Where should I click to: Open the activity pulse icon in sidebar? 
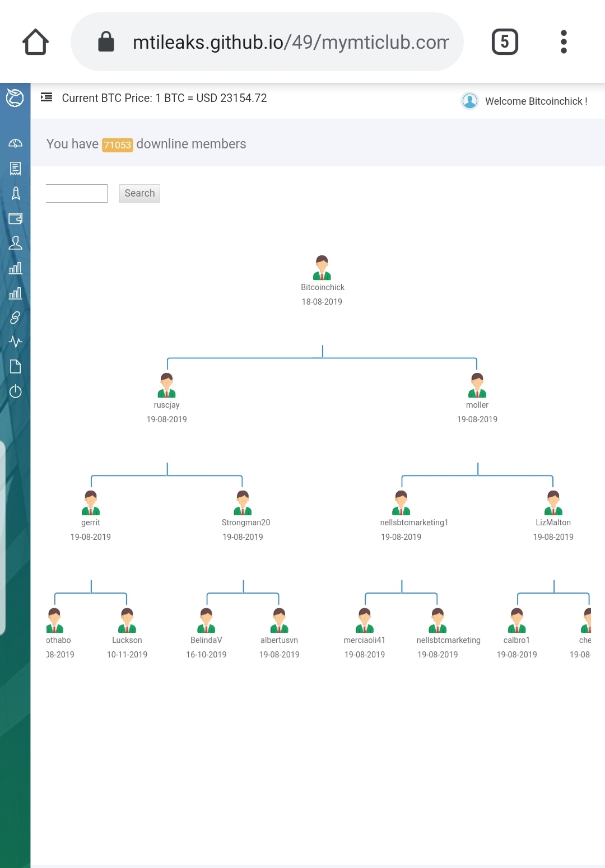15,342
